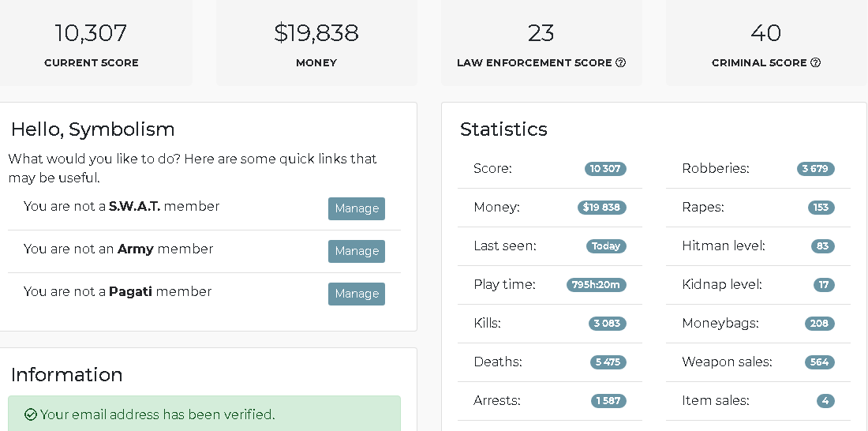Click the Item sales count badge
868x431 pixels.
(825, 400)
